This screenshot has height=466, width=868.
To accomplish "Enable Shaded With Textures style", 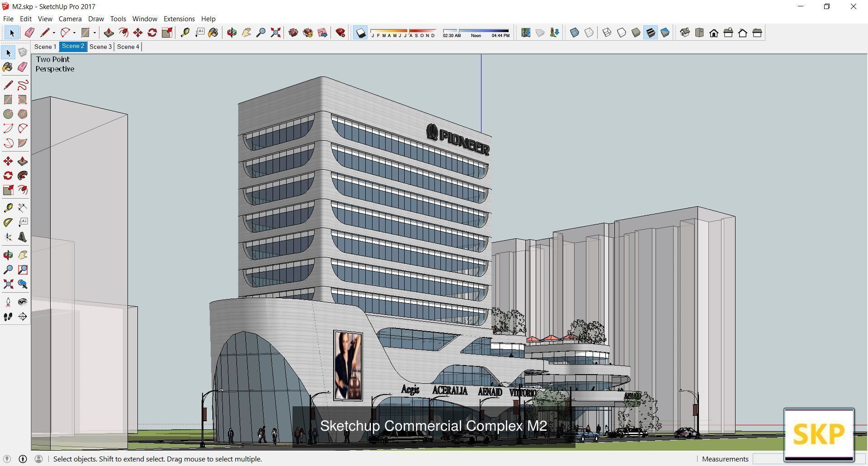I will coord(651,33).
